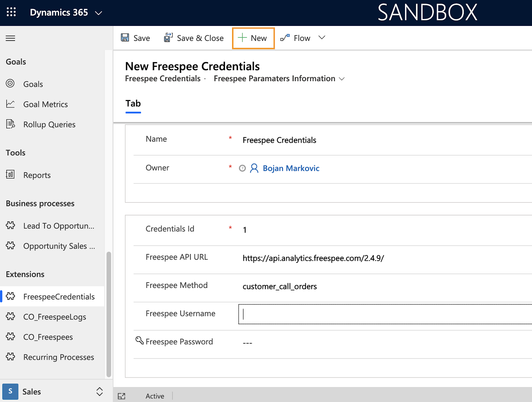532x402 pixels.
Task: Click the sidebar vertical scrollbar
Action: click(108, 314)
